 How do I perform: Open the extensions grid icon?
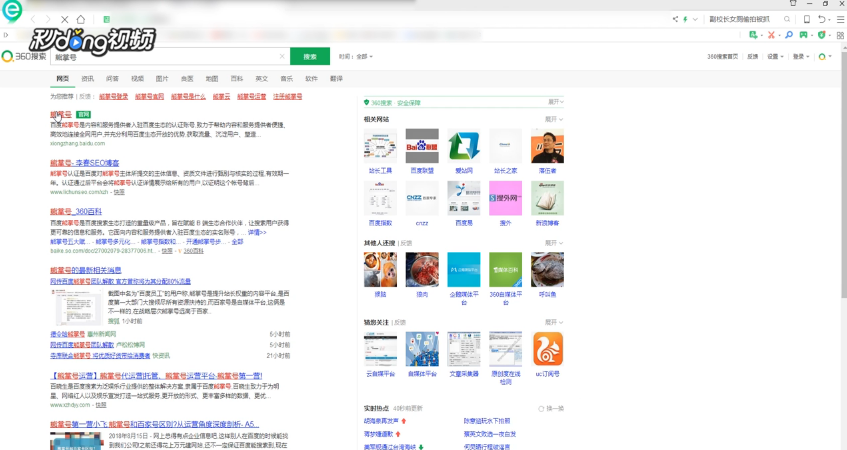pos(840,35)
